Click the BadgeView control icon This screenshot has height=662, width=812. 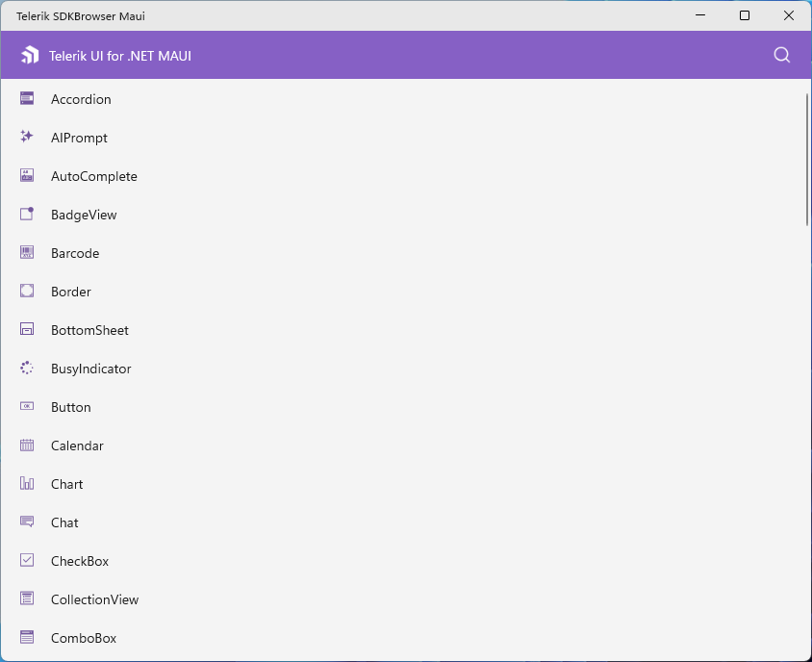click(27, 214)
